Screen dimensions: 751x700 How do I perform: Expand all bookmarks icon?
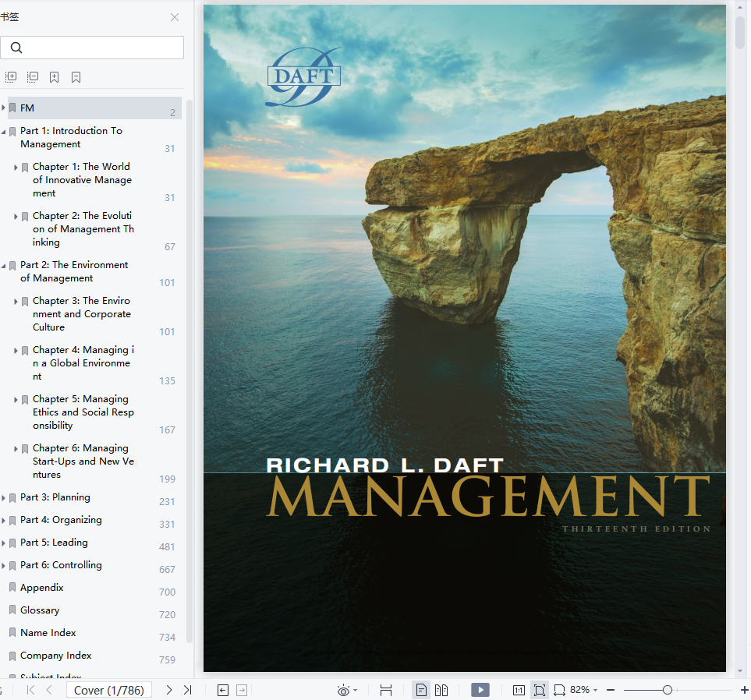(11, 77)
